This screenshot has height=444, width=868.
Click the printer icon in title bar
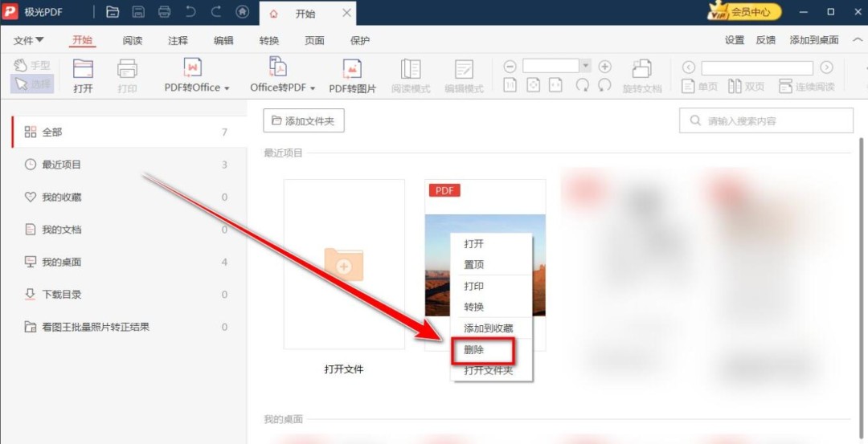pyautogui.click(x=165, y=11)
